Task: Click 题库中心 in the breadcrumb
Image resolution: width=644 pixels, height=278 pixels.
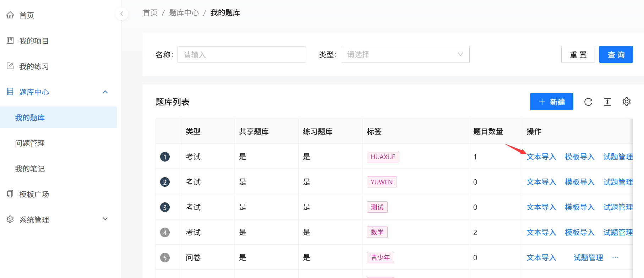Action: (x=184, y=13)
